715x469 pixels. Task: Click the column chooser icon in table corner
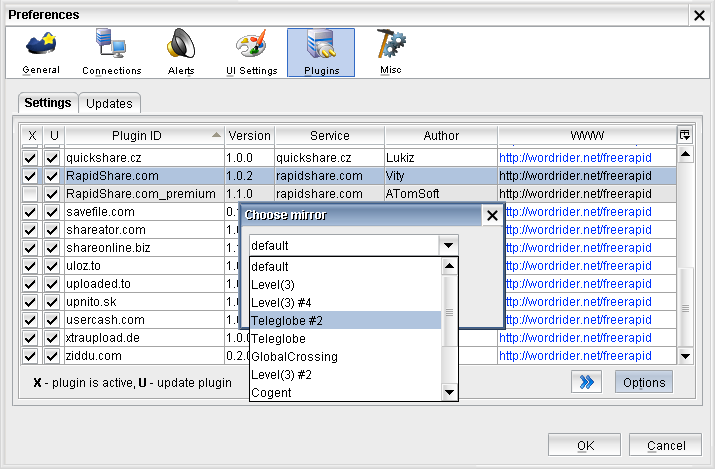click(x=685, y=135)
